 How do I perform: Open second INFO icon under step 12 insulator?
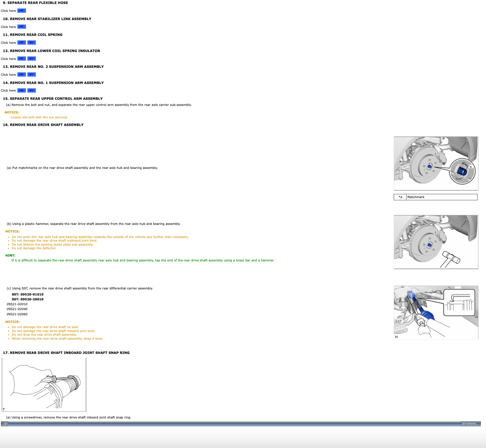[32, 59]
